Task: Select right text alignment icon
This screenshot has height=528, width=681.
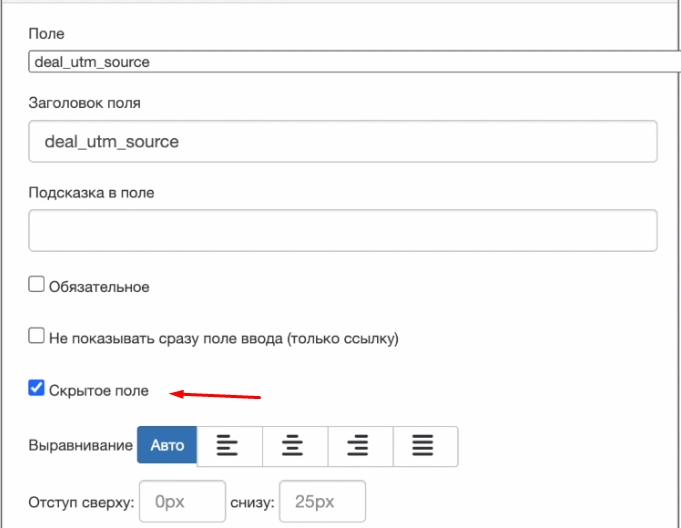Action: [x=359, y=446]
